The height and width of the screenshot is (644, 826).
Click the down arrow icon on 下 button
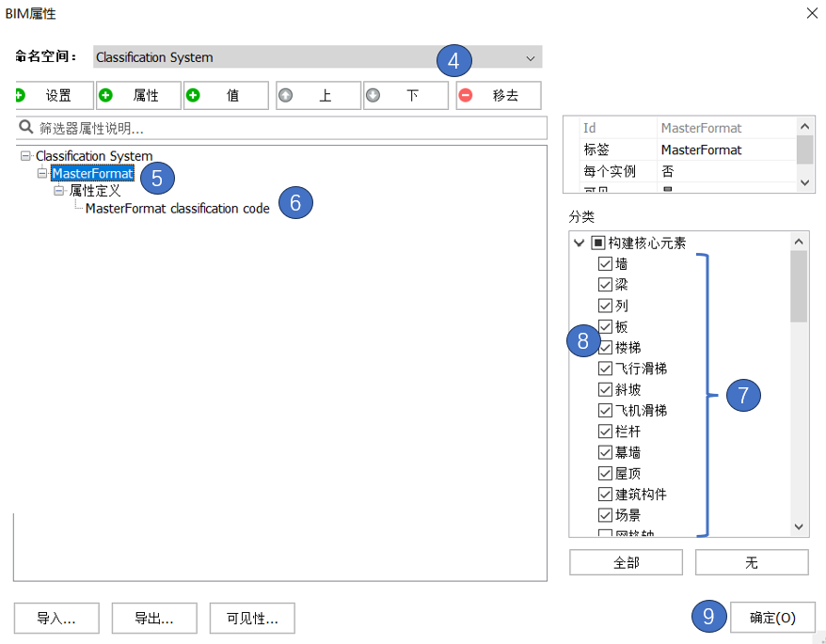pos(373,95)
